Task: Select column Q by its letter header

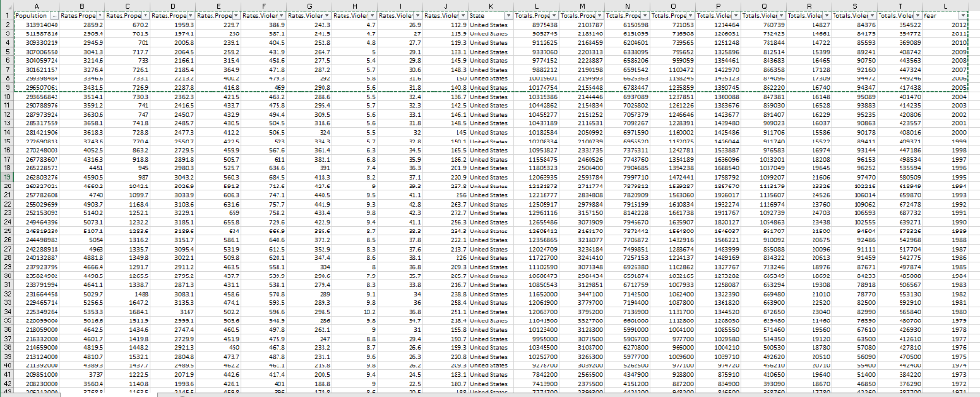Action: point(764,5)
